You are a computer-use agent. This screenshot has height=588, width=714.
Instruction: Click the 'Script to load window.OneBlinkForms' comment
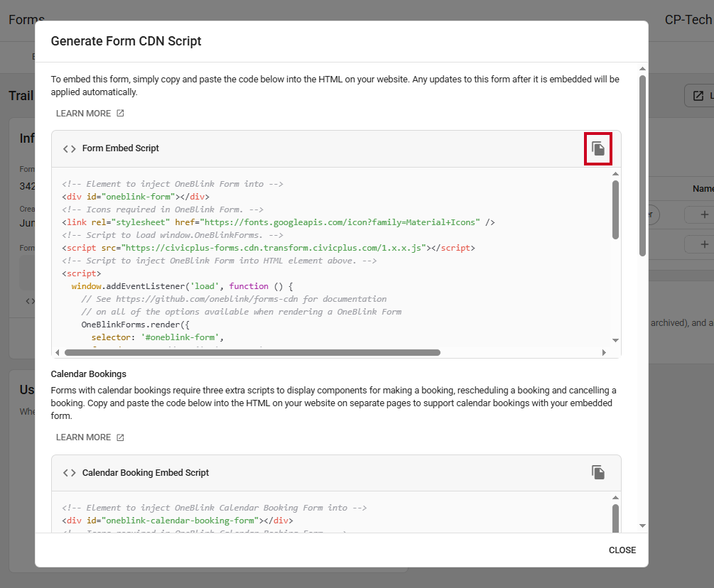(x=173, y=235)
